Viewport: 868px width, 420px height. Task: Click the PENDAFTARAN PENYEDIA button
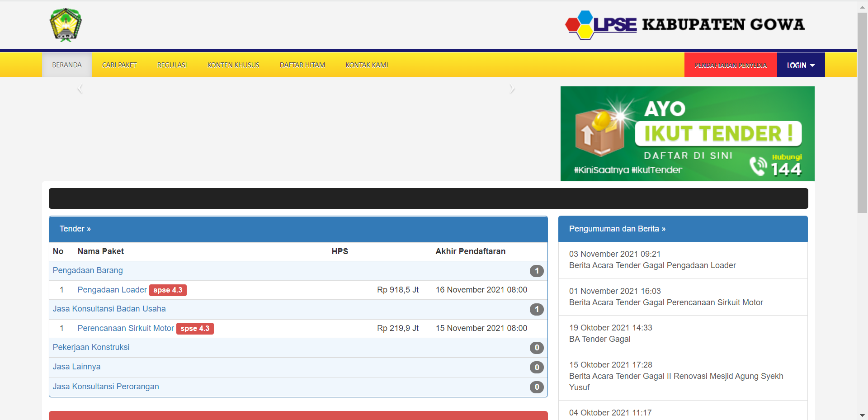(730, 65)
